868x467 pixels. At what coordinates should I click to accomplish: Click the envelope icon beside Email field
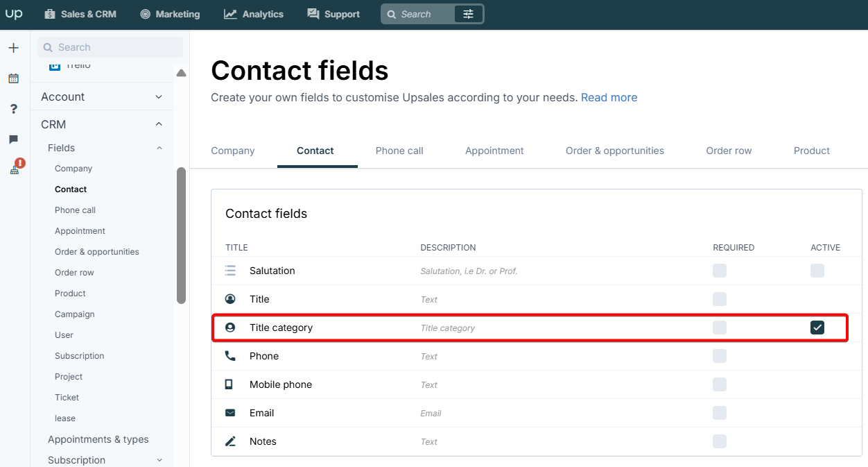click(x=230, y=413)
